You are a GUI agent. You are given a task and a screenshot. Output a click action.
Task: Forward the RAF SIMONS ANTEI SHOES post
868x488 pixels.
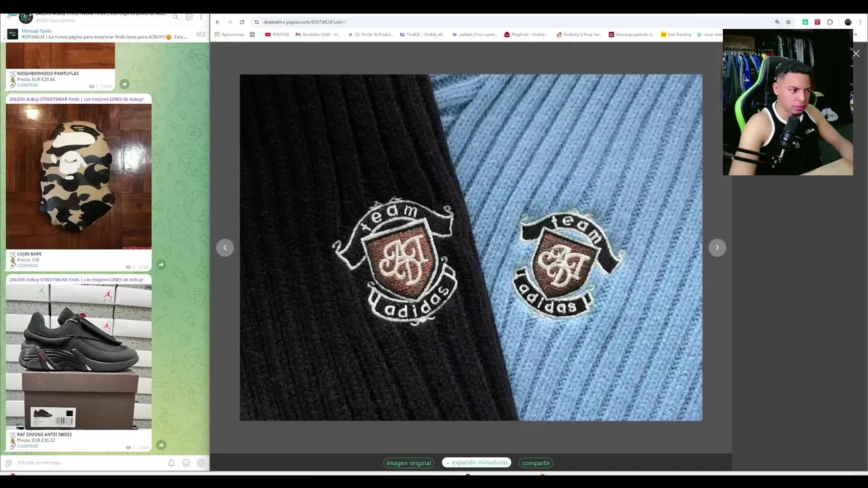161,445
